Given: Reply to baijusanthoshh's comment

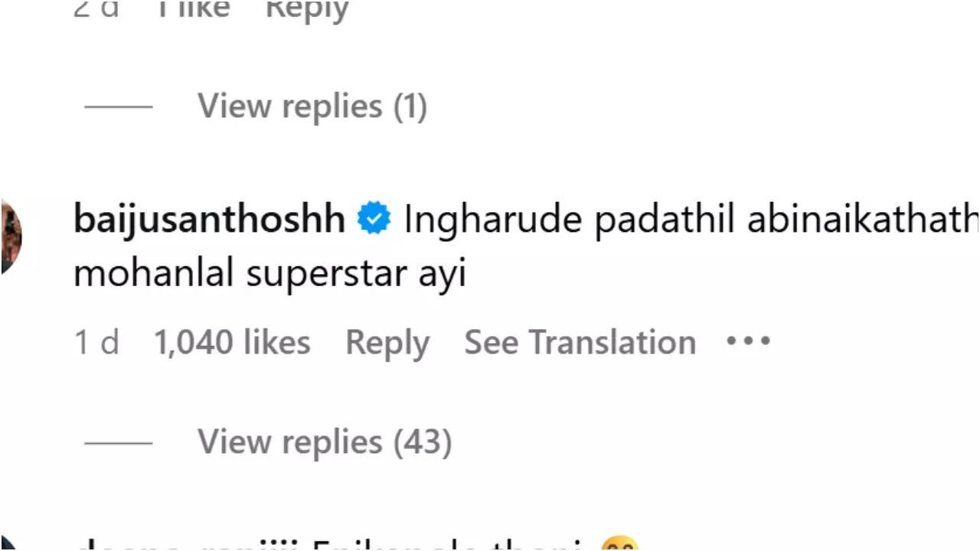Looking at the screenshot, I should [387, 344].
